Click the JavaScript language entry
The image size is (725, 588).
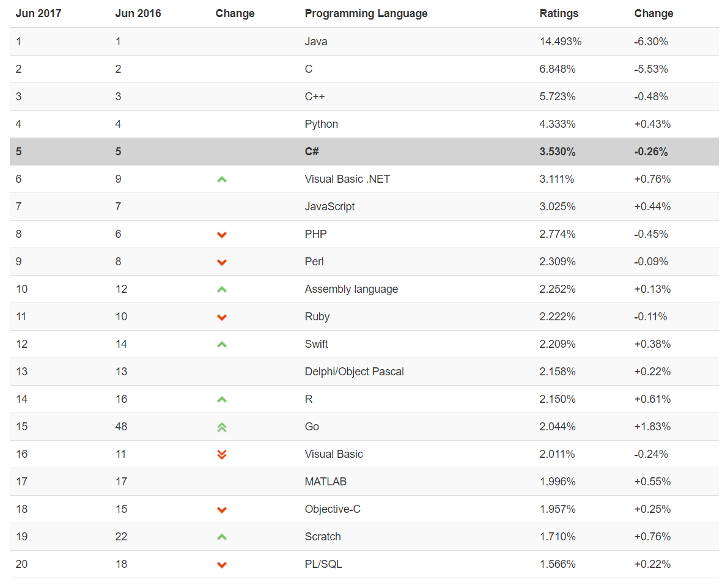[329, 207]
